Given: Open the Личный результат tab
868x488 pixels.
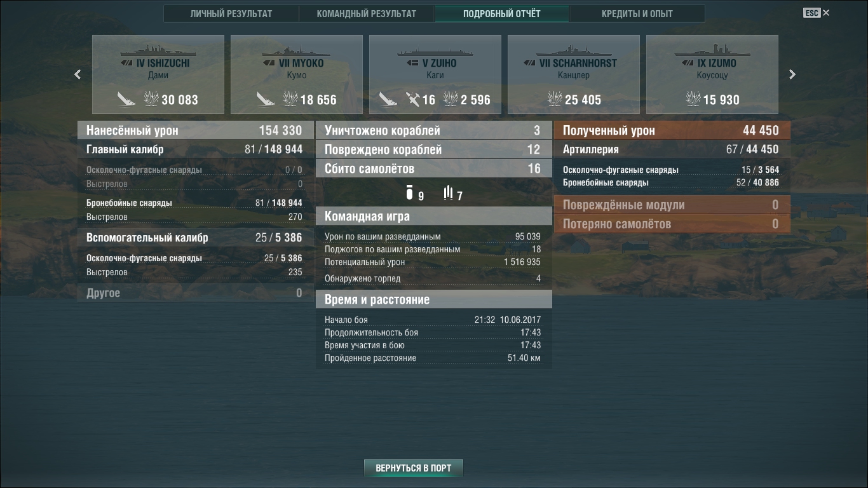Looking at the screenshot, I should coord(231,13).
